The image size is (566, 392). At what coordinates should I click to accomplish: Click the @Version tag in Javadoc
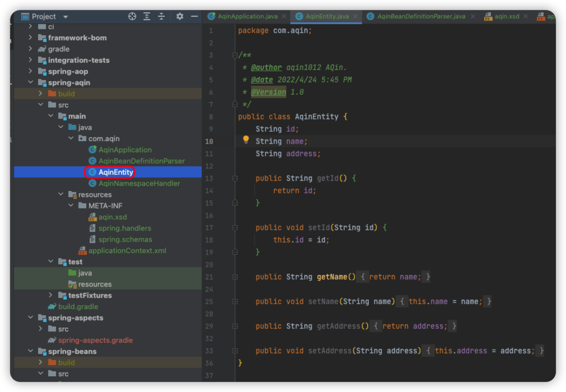click(x=269, y=92)
